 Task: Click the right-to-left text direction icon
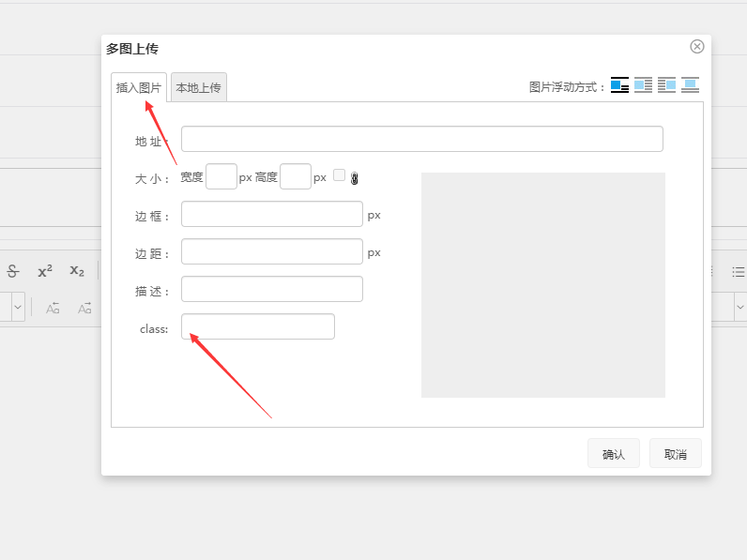53,308
